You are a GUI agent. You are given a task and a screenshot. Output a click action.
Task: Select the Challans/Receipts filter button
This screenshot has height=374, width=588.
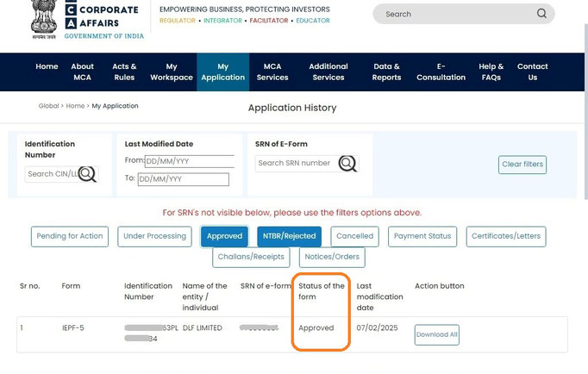251,257
